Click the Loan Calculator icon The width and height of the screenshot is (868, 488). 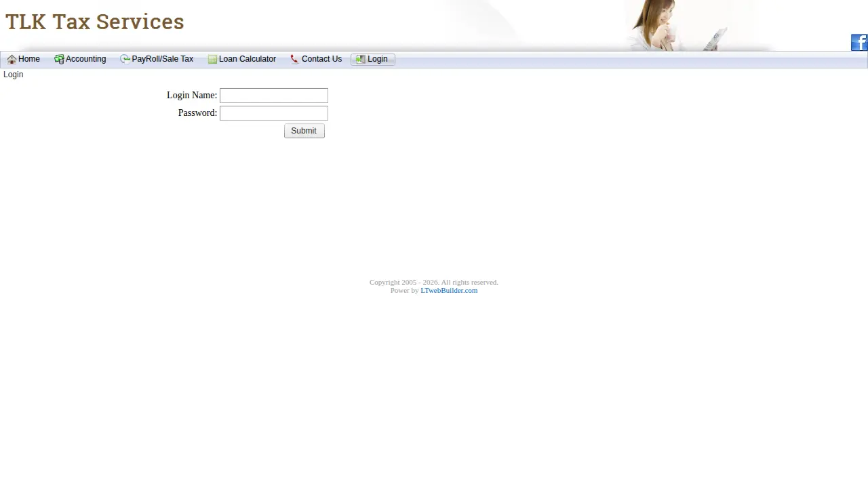click(x=212, y=60)
